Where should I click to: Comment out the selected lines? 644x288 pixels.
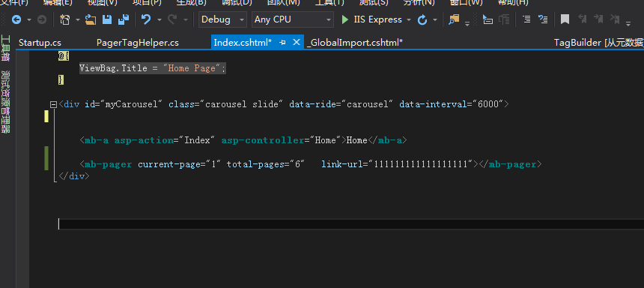tap(526, 19)
